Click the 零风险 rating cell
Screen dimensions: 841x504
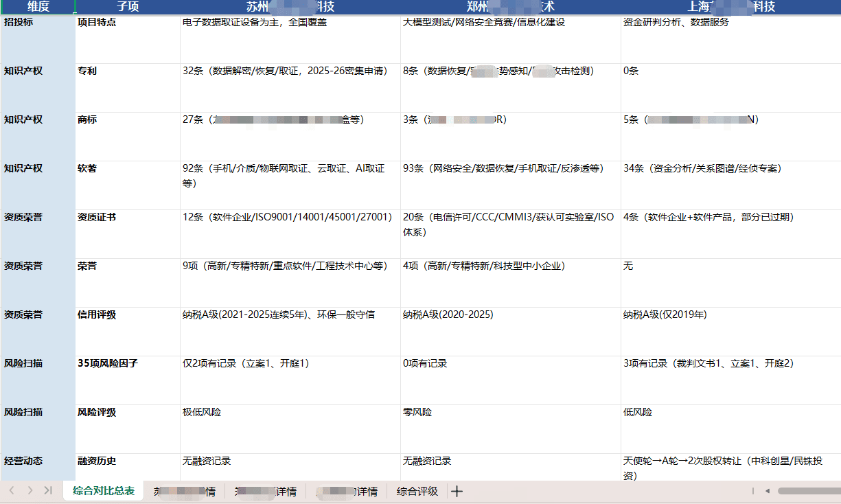coord(511,429)
